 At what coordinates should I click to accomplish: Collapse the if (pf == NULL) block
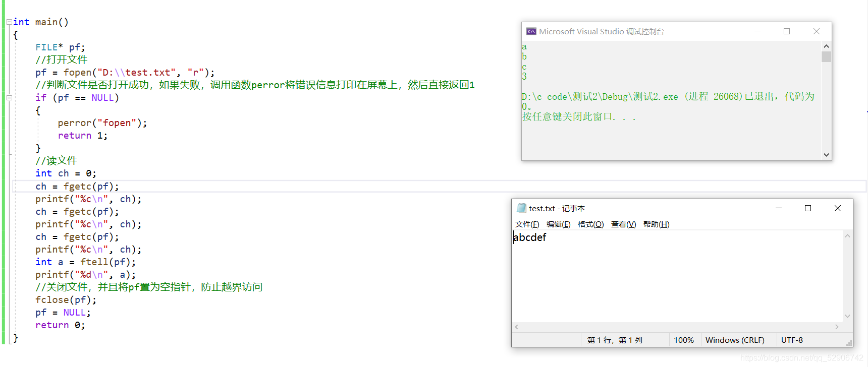(x=9, y=98)
